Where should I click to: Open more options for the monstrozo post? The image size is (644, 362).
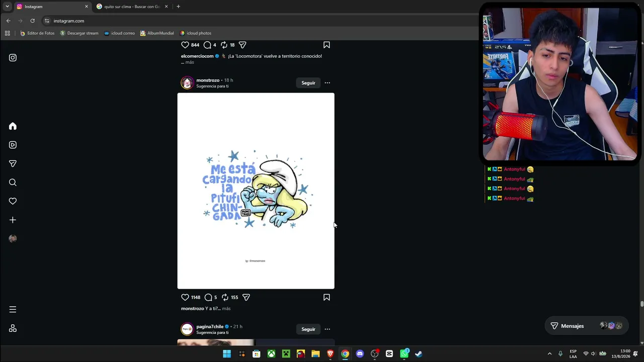pyautogui.click(x=327, y=83)
